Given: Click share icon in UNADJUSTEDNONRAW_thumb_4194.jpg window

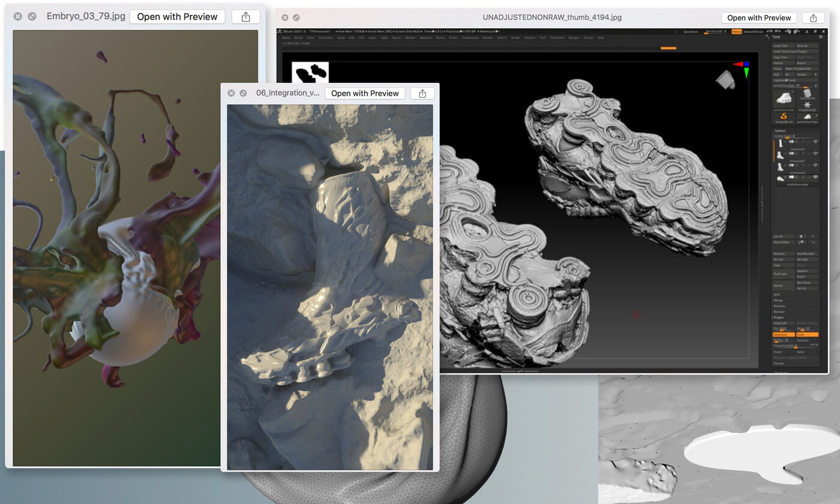Looking at the screenshot, I should click(x=814, y=17).
